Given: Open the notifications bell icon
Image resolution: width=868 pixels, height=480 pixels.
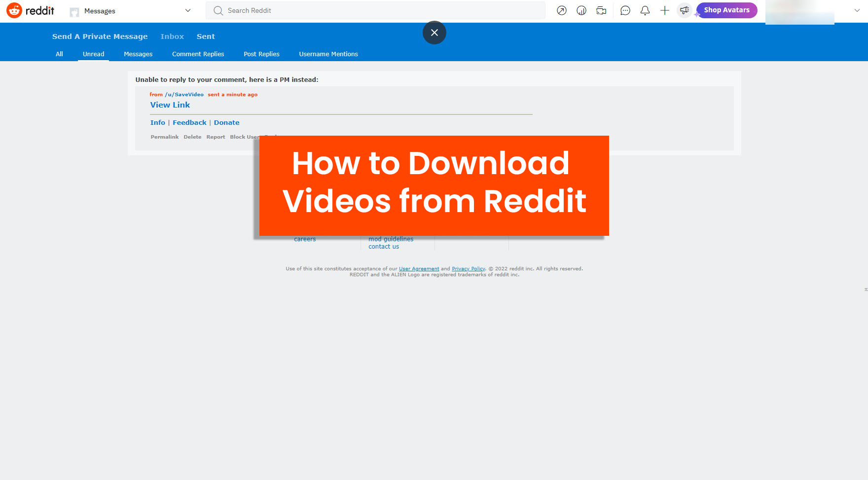Looking at the screenshot, I should point(645,10).
